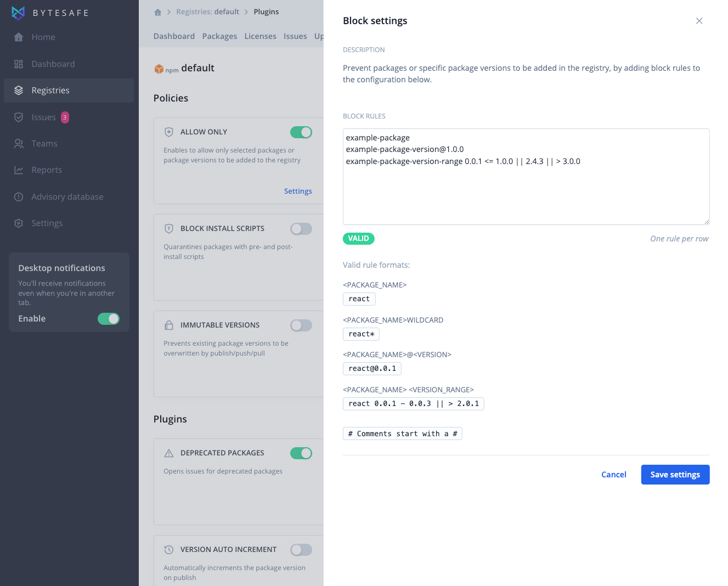Click the Registries: default breadcrumb link
This screenshot has height=586, width=728.
[207, 12]
